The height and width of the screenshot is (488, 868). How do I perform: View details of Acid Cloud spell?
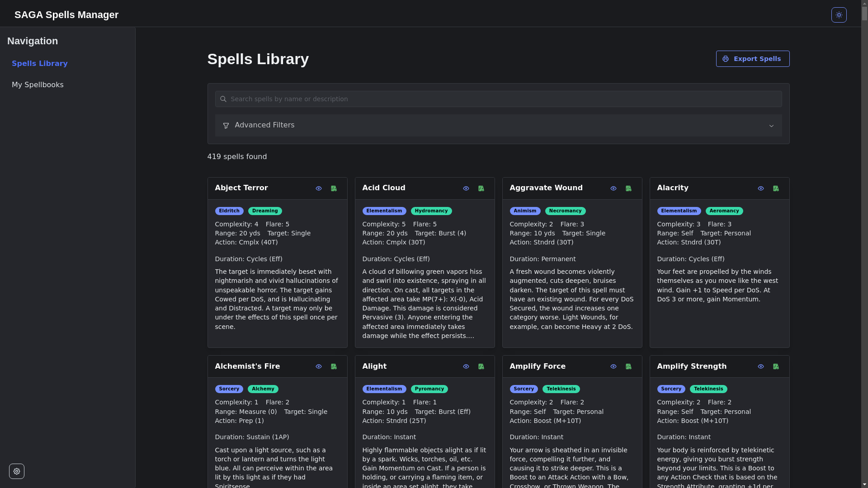pos(466,188)
